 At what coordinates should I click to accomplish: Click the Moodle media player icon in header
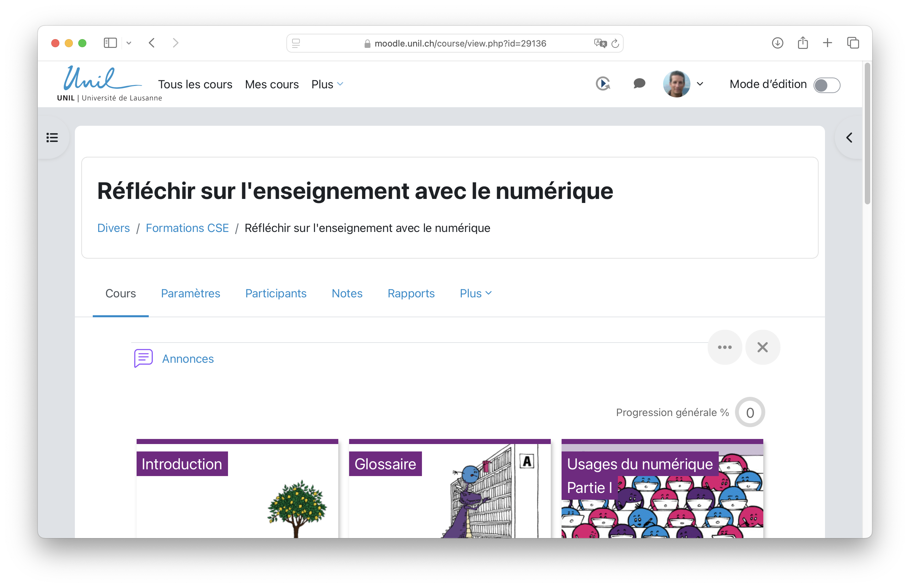(603, 84)
